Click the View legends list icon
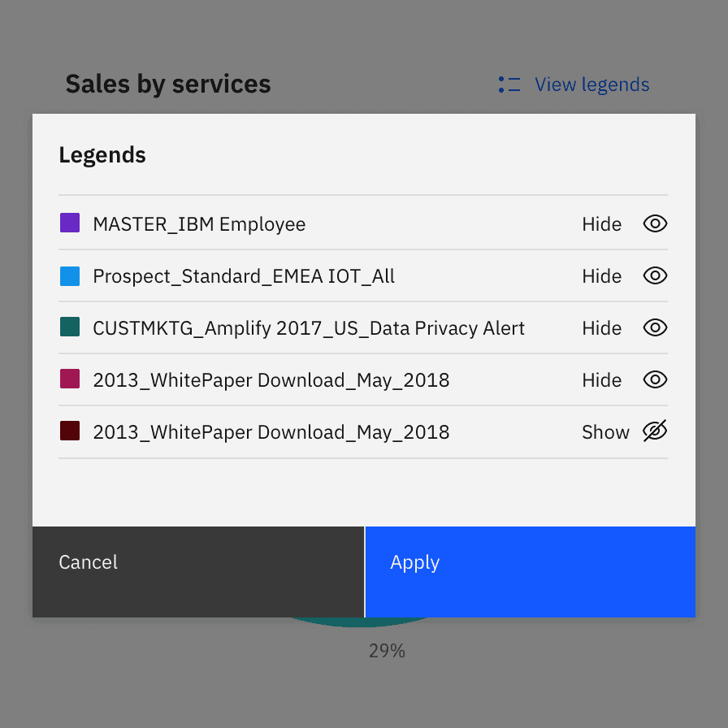Viewport: 728px width, 728px height. (x=508, y=84)
